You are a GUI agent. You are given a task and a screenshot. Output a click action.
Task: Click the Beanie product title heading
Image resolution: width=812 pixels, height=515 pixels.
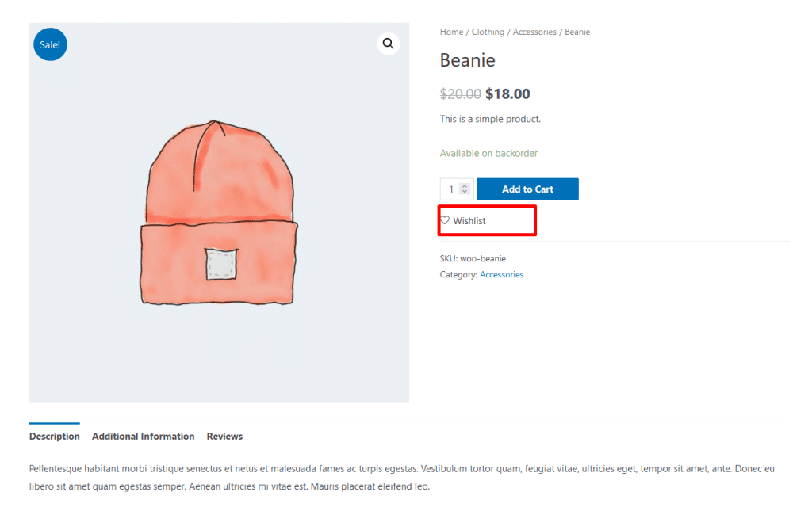click(467, 60)
